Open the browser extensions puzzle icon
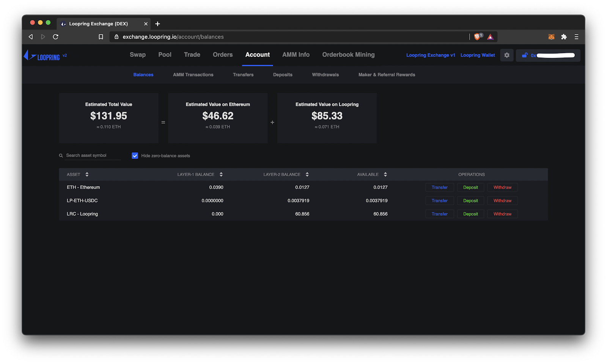 pyautogui.click(x=564, y=37)
